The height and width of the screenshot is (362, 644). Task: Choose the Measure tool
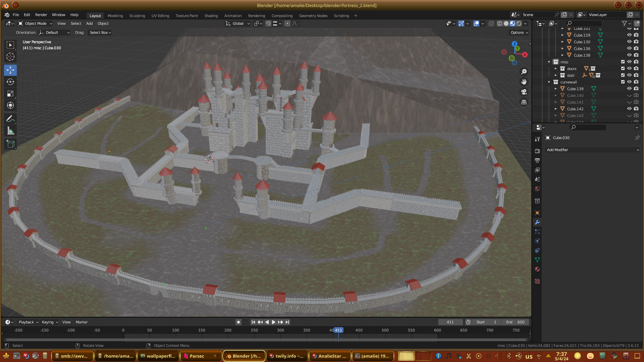10,131
